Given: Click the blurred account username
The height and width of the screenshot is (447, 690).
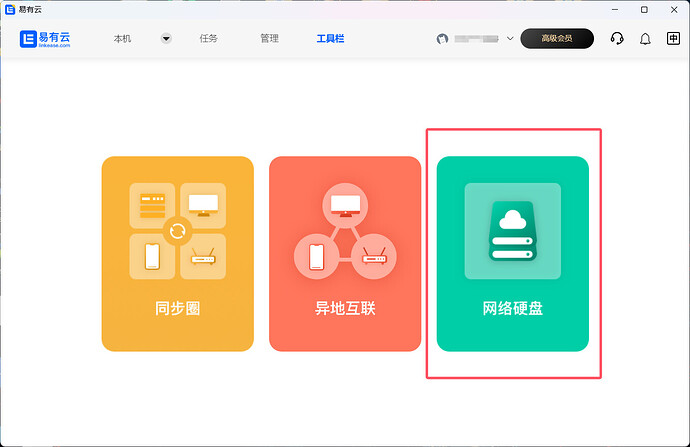Looking at the screenshot, I should point(476,39).
